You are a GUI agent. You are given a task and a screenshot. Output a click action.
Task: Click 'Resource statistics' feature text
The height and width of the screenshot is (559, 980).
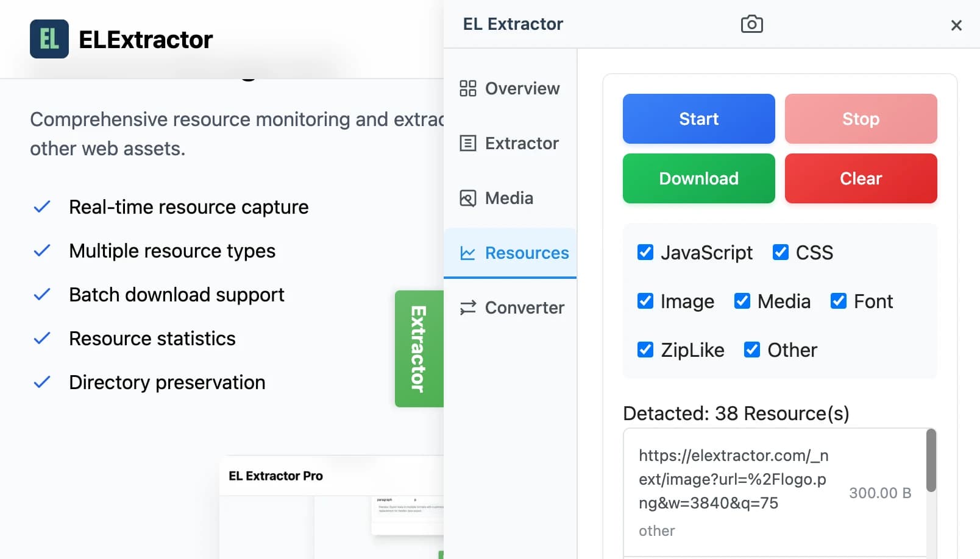(152, 339)
